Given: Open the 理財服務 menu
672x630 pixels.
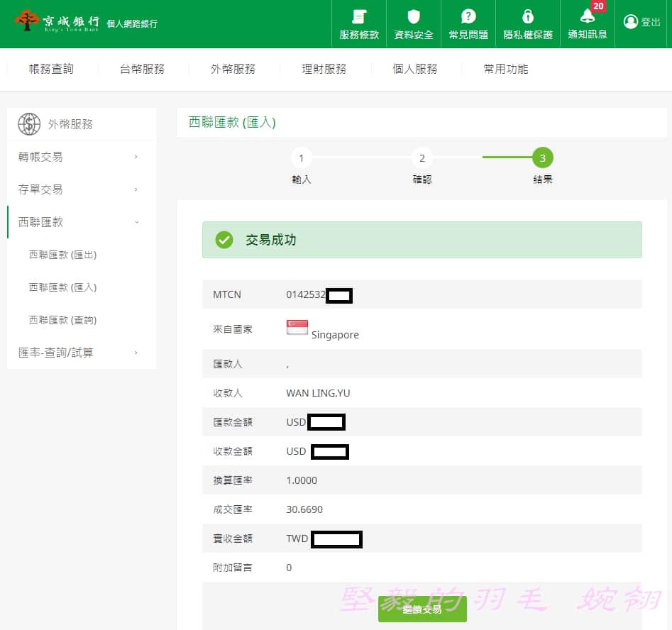Looking at the screenshot, I should [x=324, y=69].
